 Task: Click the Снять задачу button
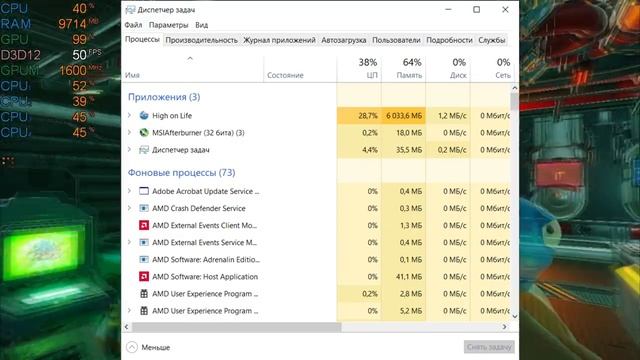489,347
